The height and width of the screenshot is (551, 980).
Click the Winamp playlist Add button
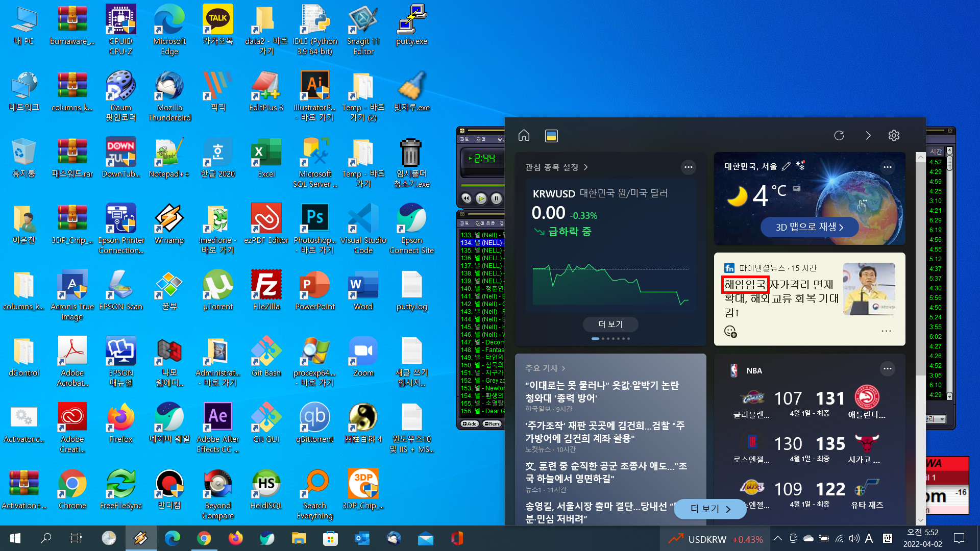(x=469, y=423)
